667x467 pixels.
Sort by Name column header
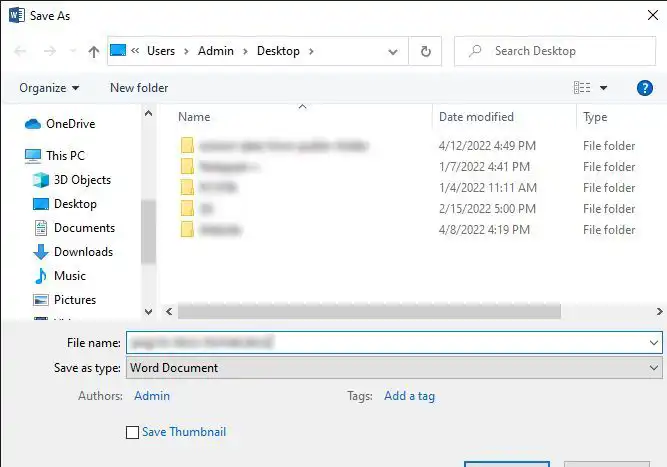pyautogui.click(x=194, y=117)
